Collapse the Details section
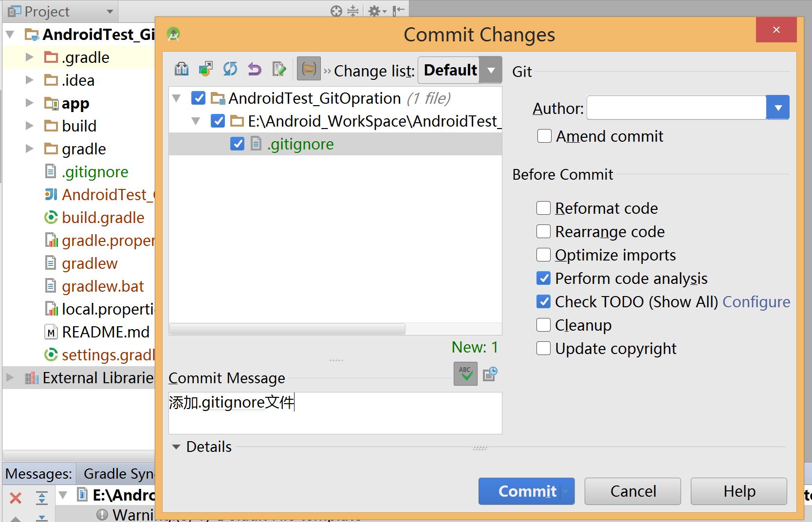812x522 pixels. click(176, 447)
